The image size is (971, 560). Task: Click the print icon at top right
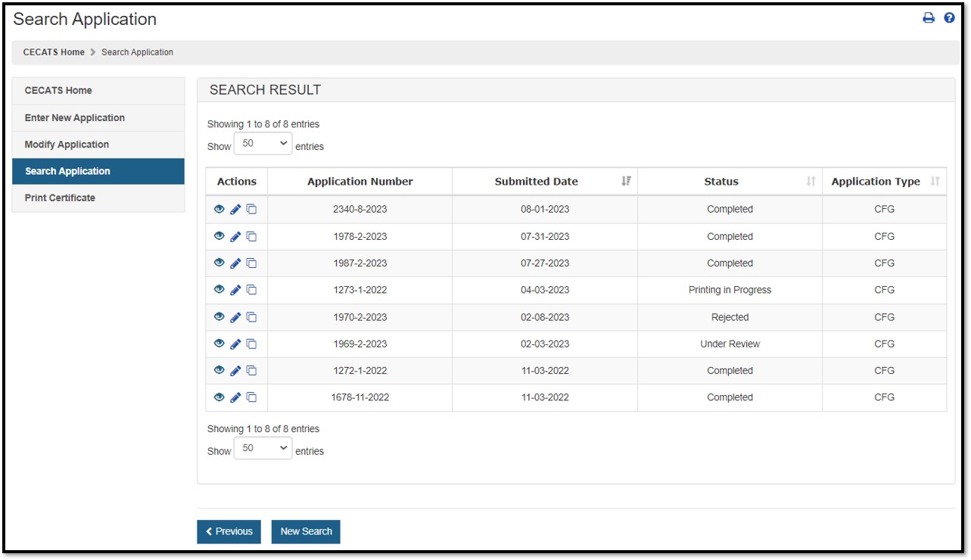(929, 18)
